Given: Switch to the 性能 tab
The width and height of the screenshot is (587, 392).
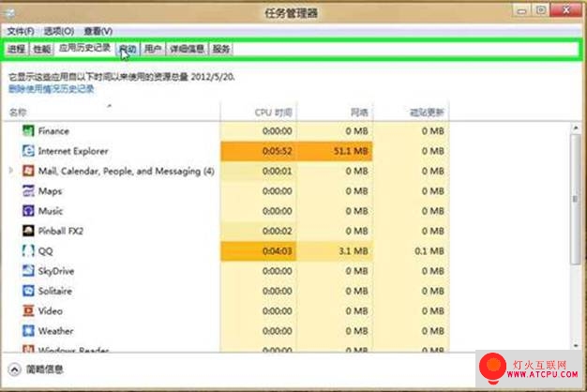Looking at the screenshot, I should (41, 49).
